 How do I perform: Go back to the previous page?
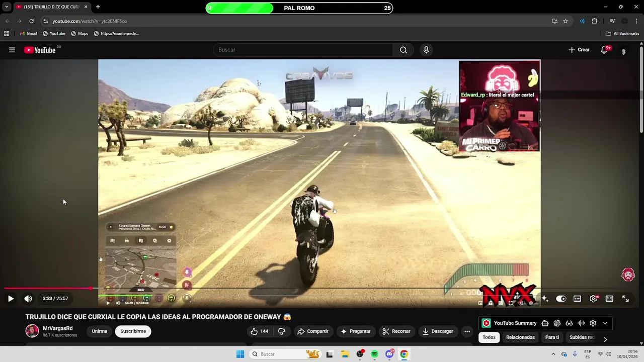point(7,21)
